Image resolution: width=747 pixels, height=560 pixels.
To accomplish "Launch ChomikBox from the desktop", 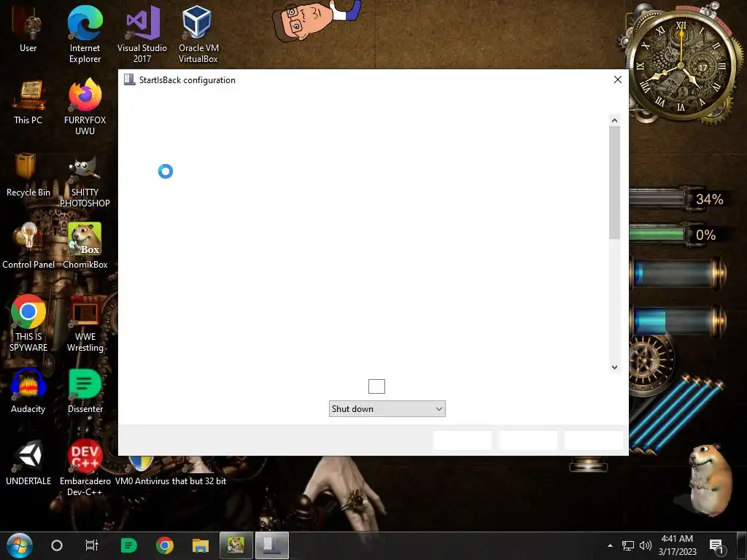I will point(85,246).
